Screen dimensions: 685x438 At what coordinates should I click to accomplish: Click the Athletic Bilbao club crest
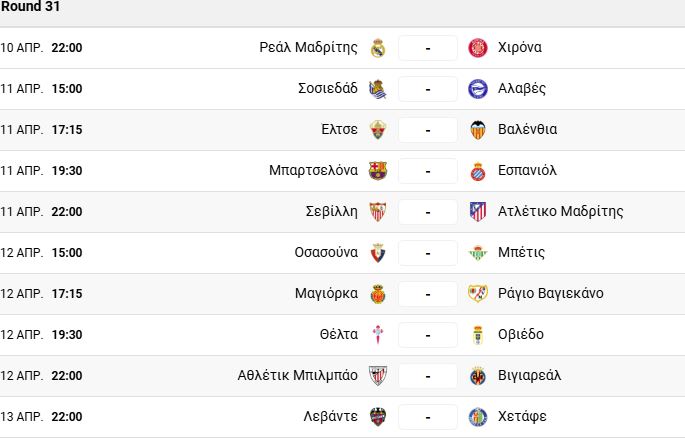pos(377,376)
